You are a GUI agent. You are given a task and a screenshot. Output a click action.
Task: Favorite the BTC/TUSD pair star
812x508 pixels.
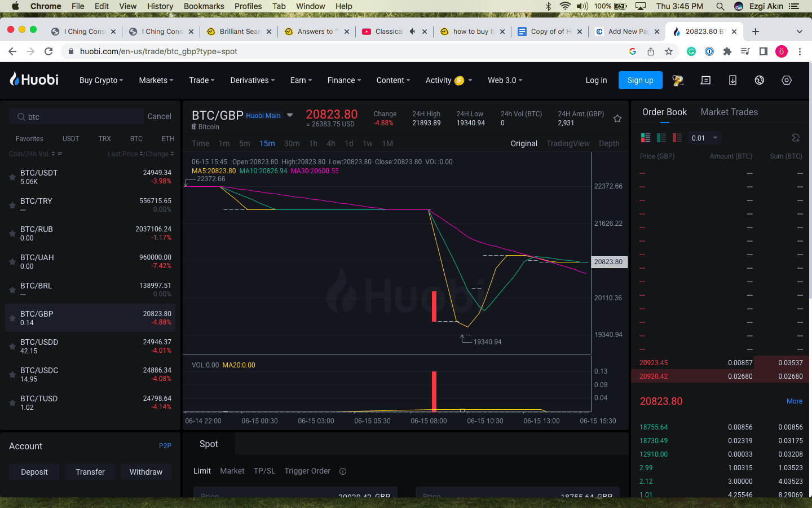click(x=12, y=403)
